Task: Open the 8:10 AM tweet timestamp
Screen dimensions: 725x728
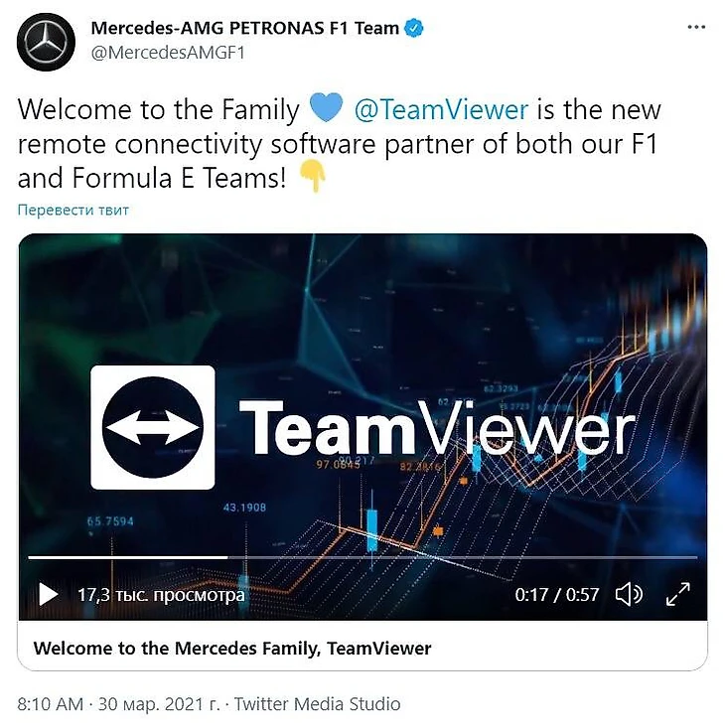Action: click(x=50, y=704)
